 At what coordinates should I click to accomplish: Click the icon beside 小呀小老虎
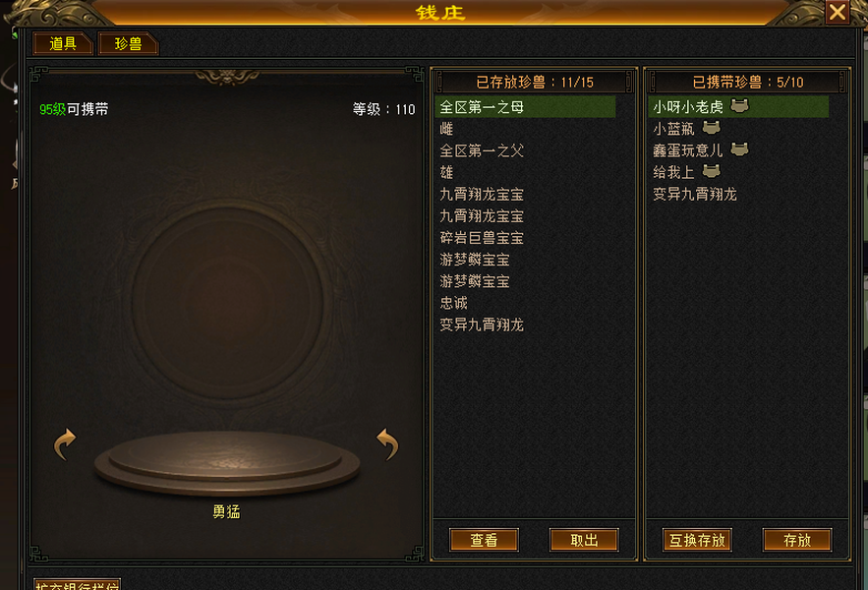click(739, 106)
